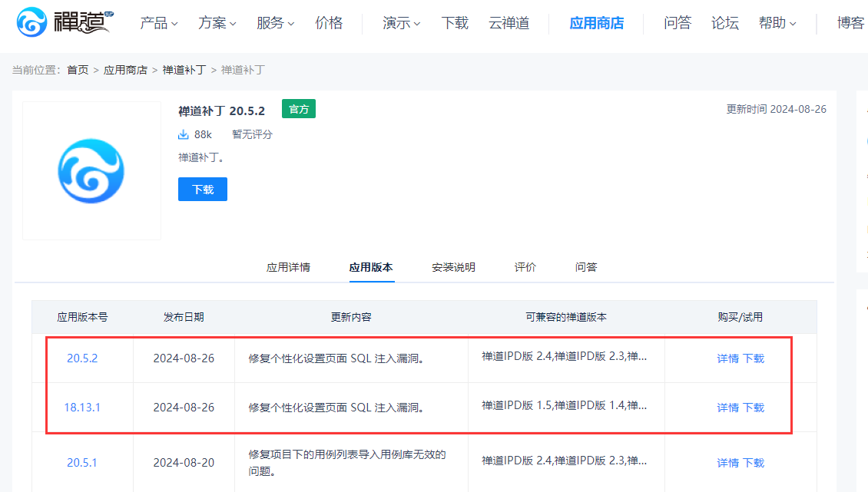
Task: Expand the 演示 dropdown menu
Action: 401,23
